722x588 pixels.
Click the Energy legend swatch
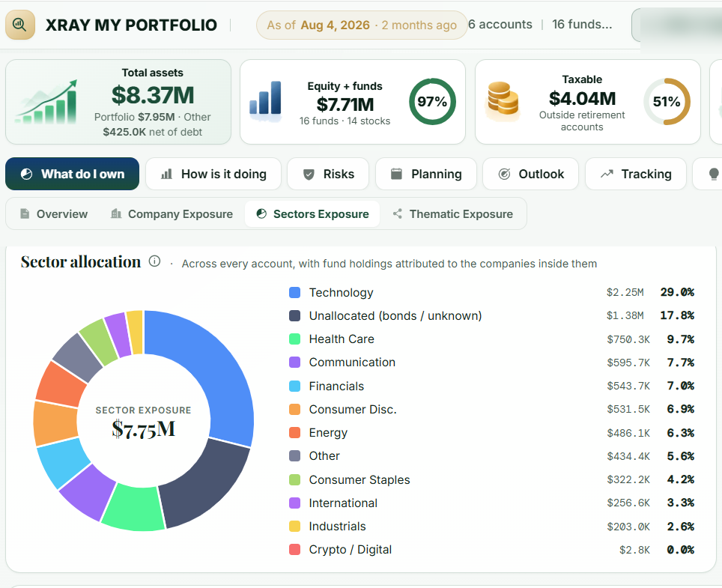(x=294, y=432)
